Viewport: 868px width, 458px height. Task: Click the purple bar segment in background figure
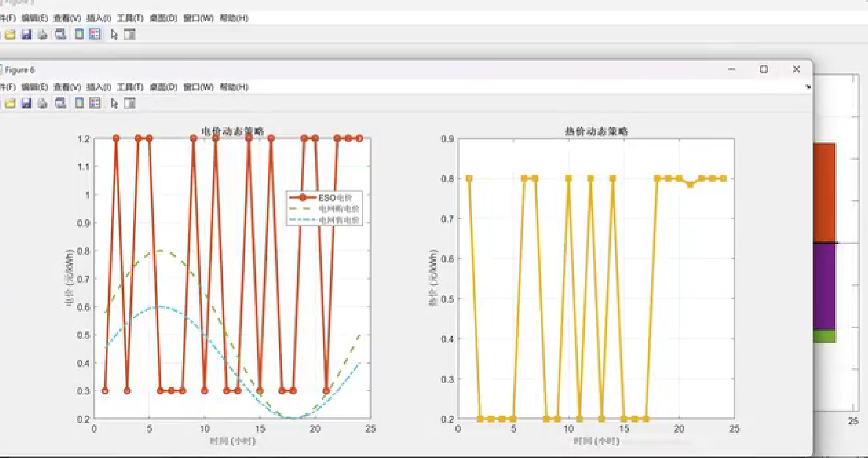tap(824, 286)
